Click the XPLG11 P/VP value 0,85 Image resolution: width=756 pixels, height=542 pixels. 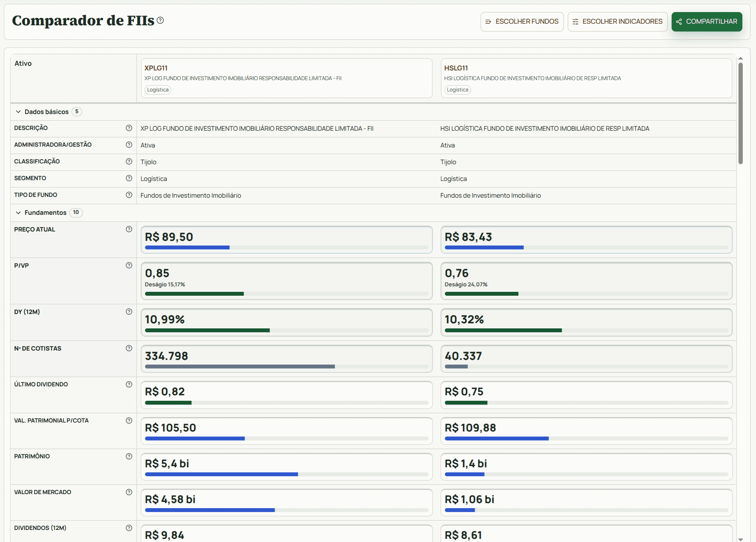(157, 273)
